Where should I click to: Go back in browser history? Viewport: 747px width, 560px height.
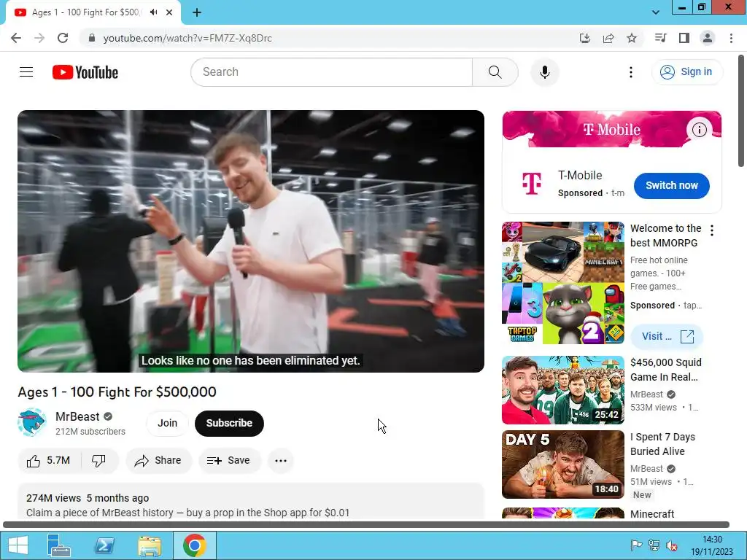click(x=16, y=38)
